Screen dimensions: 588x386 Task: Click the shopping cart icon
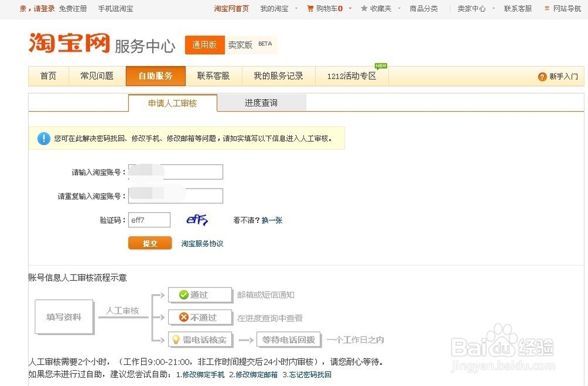310,8
